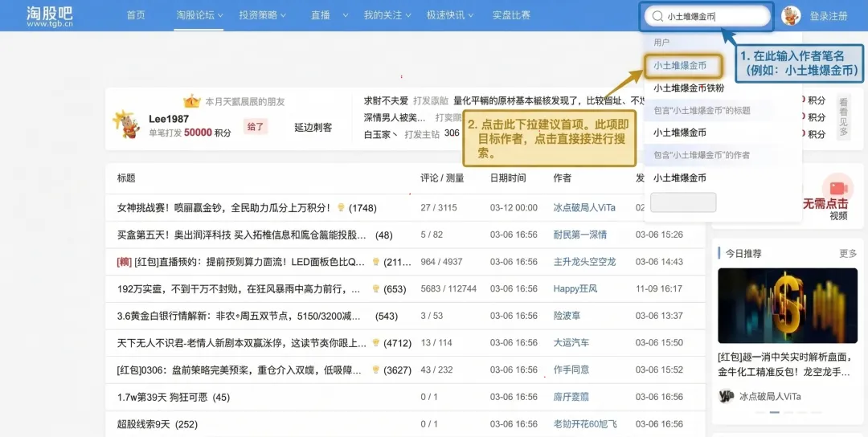This screenshot has height=437, width=868.
Task: Click lightbulb icon on 女神挑战赛 row
Action: pyautogui.click(x=341, y=207)
